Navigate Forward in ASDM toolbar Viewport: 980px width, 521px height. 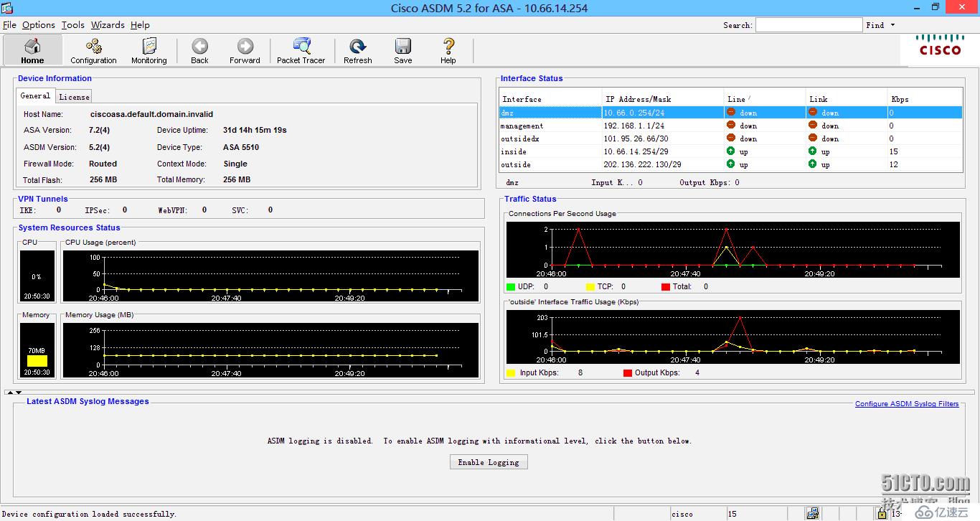point(245,50)
